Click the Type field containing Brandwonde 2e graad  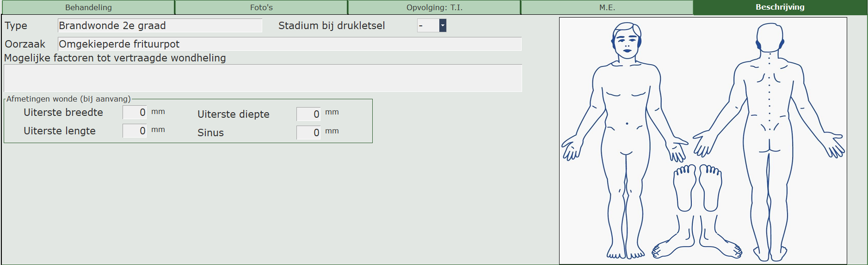click(x=160, y=26)
